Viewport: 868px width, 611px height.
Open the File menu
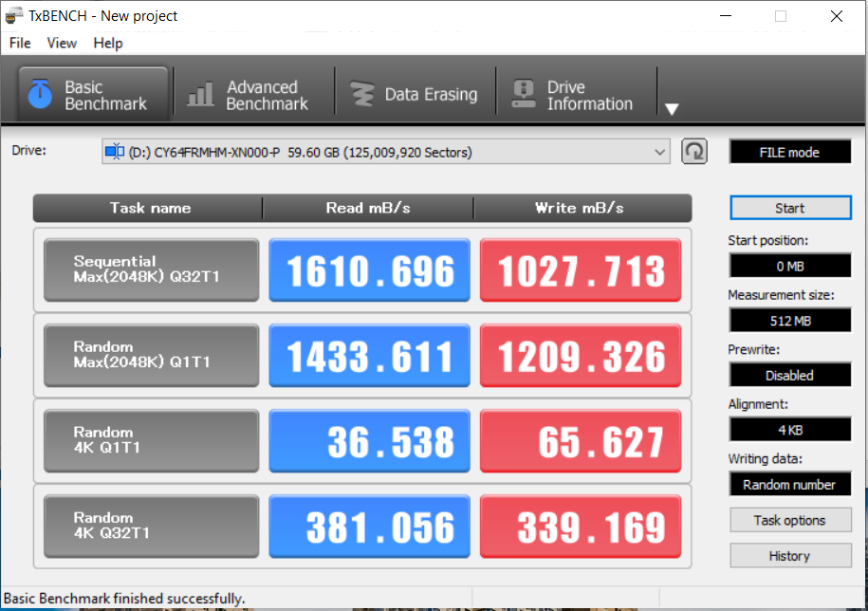(x=20, y=43)
